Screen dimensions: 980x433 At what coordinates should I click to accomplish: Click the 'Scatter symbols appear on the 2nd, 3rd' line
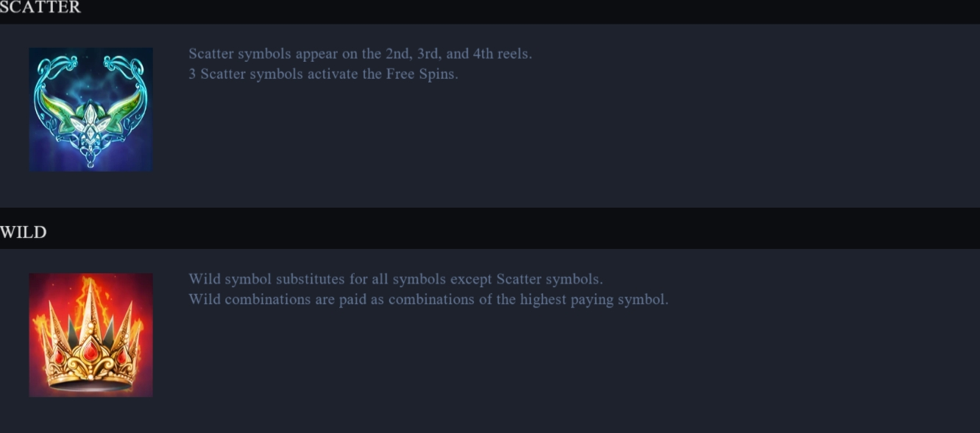(360, 54)
